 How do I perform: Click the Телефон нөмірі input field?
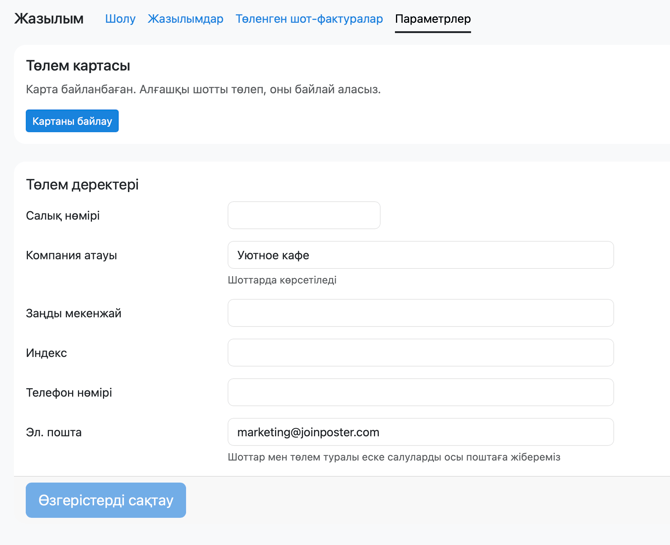click(420, 392)
